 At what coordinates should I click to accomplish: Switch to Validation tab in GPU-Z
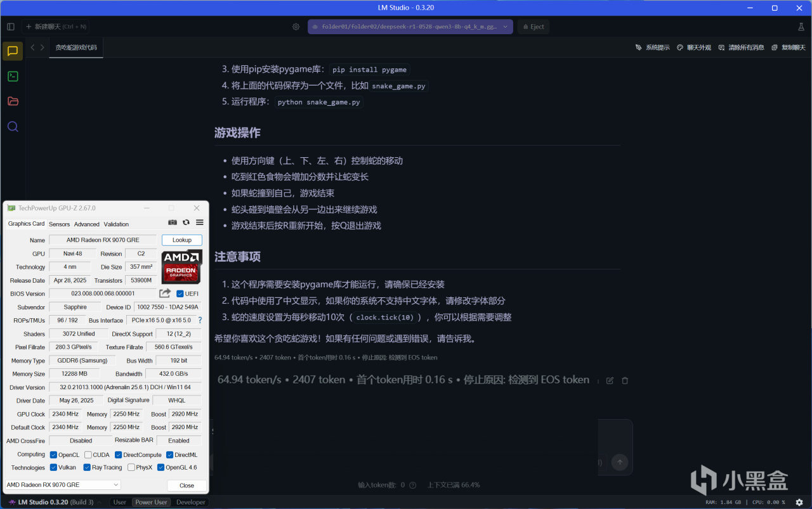116,224
